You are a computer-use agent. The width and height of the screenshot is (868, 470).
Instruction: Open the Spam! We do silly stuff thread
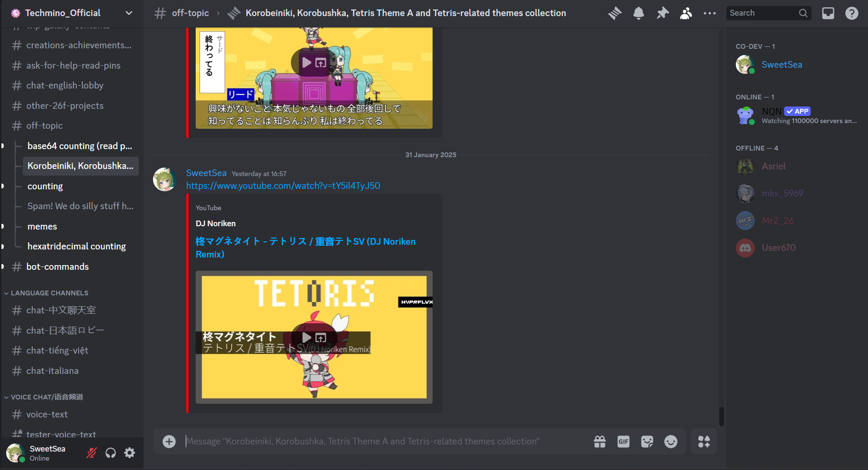tap(80, 206)
